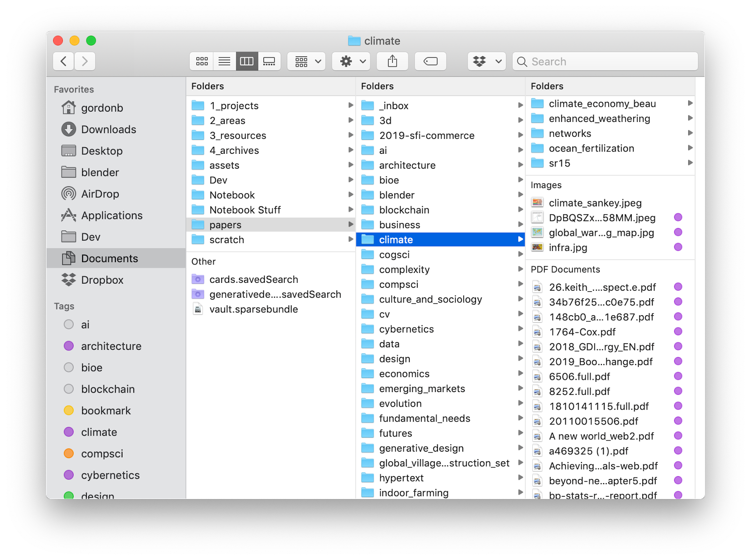Open the blockchain folder in papers column

pyautogui.click(x=440, y=210)
